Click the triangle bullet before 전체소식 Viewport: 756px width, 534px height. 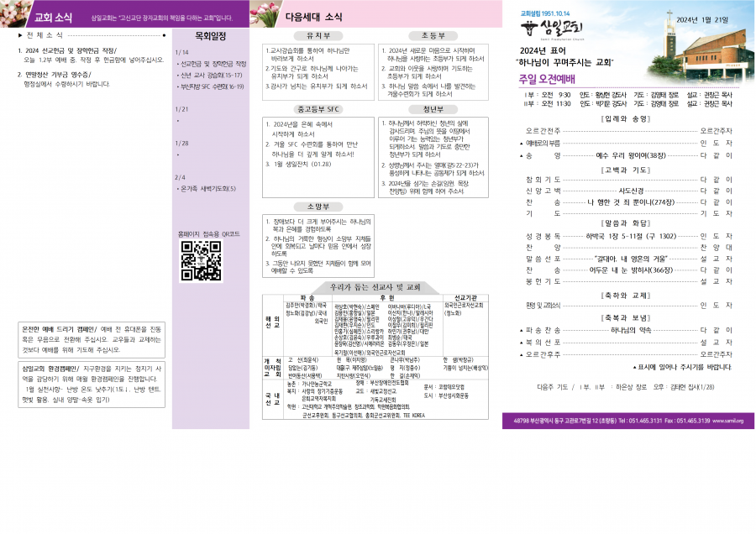(x=20, y=35)
